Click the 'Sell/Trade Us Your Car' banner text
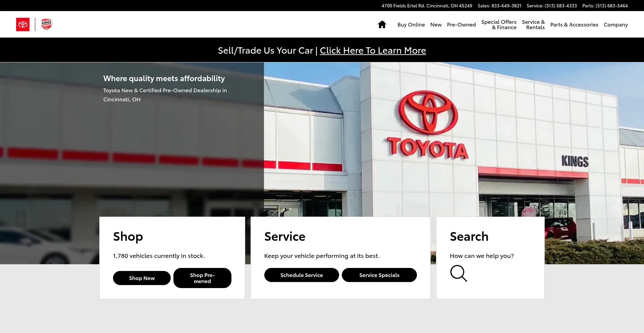Image resolution: width=644 pixels, height=333 pixels. tap(265, 50)
